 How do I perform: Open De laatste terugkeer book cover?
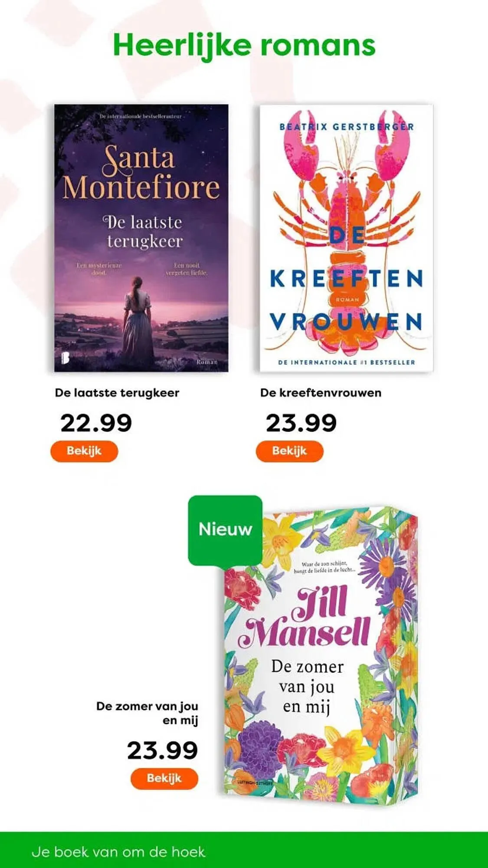(141, 238)
